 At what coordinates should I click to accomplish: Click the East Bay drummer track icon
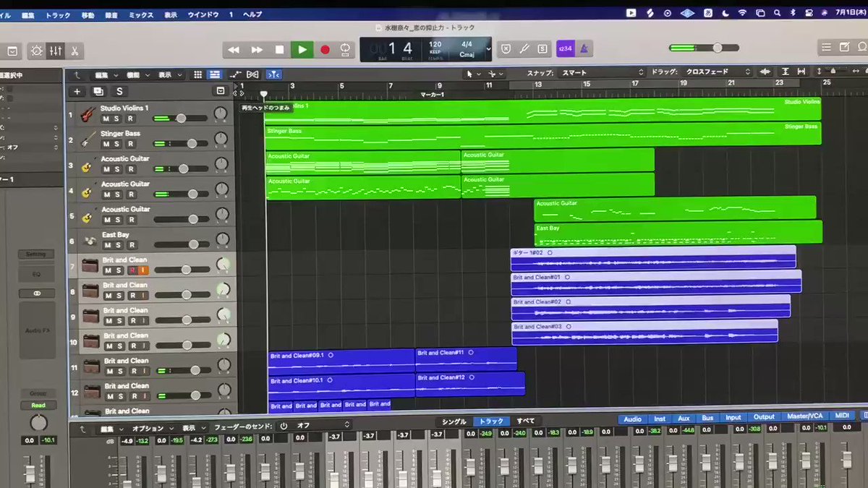(89, 240)
